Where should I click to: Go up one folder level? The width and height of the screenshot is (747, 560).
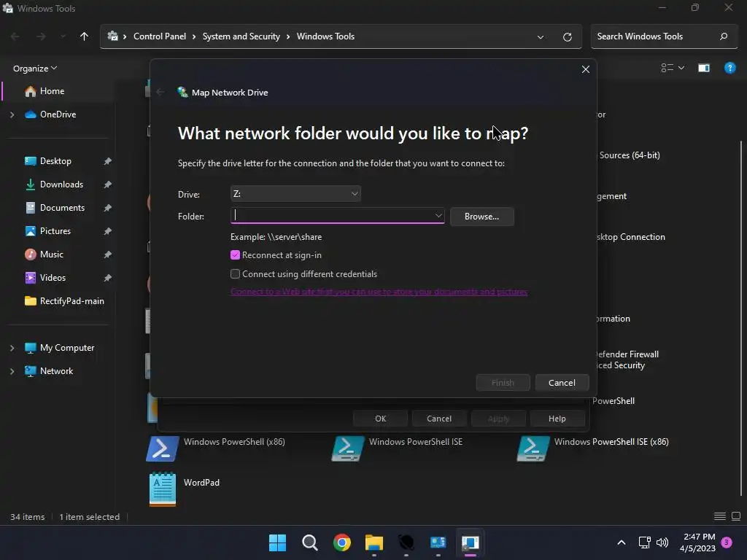(x=85, y=36)
